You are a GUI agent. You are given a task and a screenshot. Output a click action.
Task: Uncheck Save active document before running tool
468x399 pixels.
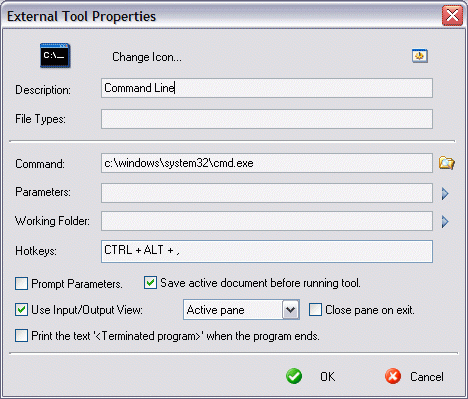[x=150, y=283]
